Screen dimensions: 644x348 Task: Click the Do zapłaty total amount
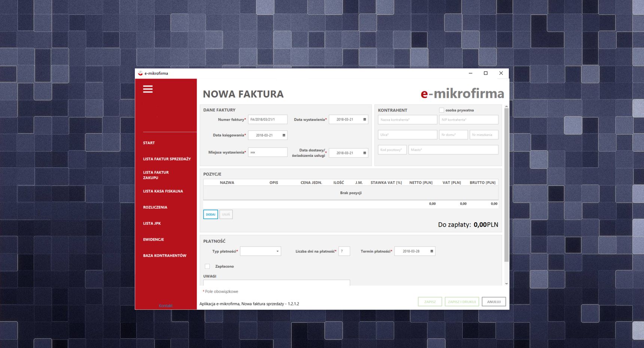pos(486,225)
